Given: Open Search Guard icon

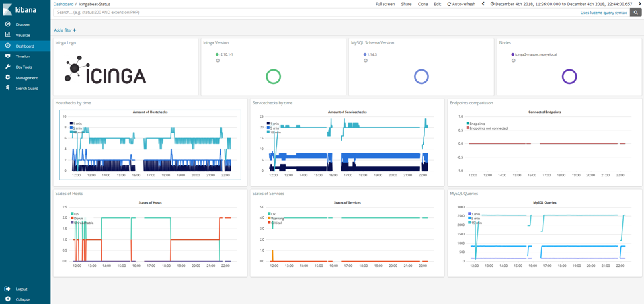Looking at the screenshot, I should 7,88.
